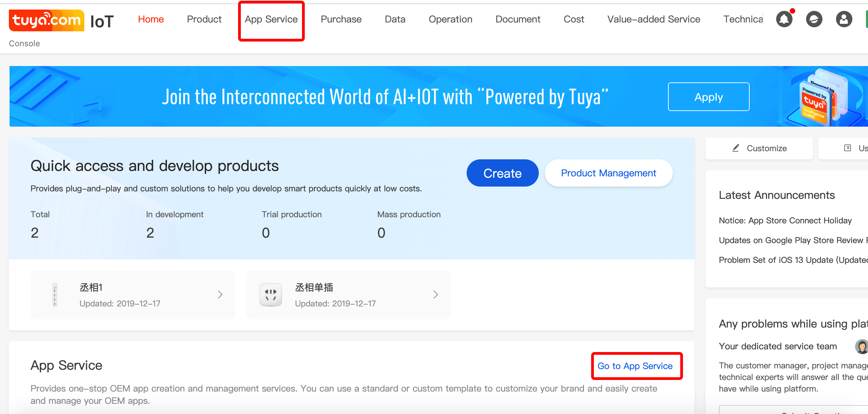
Task: Open the Cost menu
Action: (x=574, y=19)
